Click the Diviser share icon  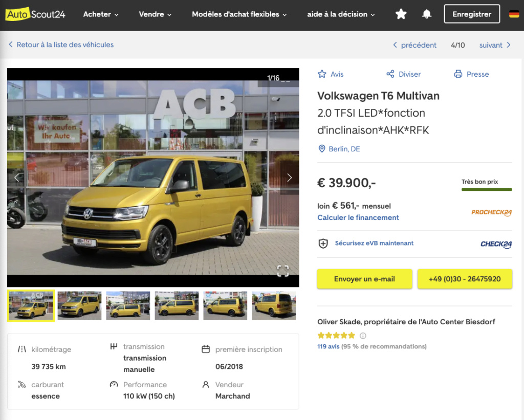click(390, 74)
